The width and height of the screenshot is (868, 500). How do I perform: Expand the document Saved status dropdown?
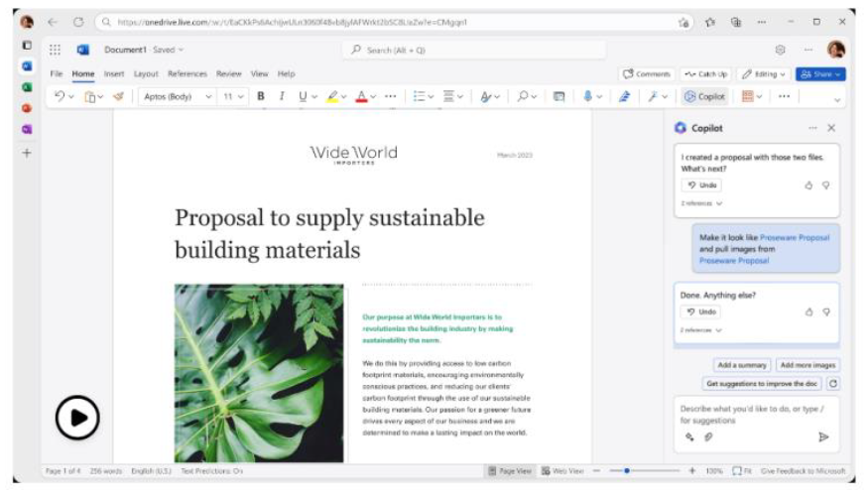click(x=168, y=50)
